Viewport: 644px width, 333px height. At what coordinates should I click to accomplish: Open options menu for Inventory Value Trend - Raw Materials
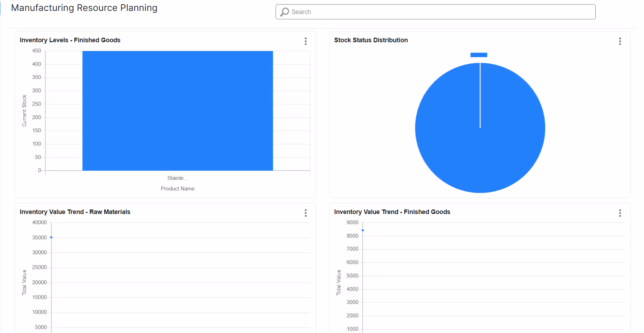[306, 213]
